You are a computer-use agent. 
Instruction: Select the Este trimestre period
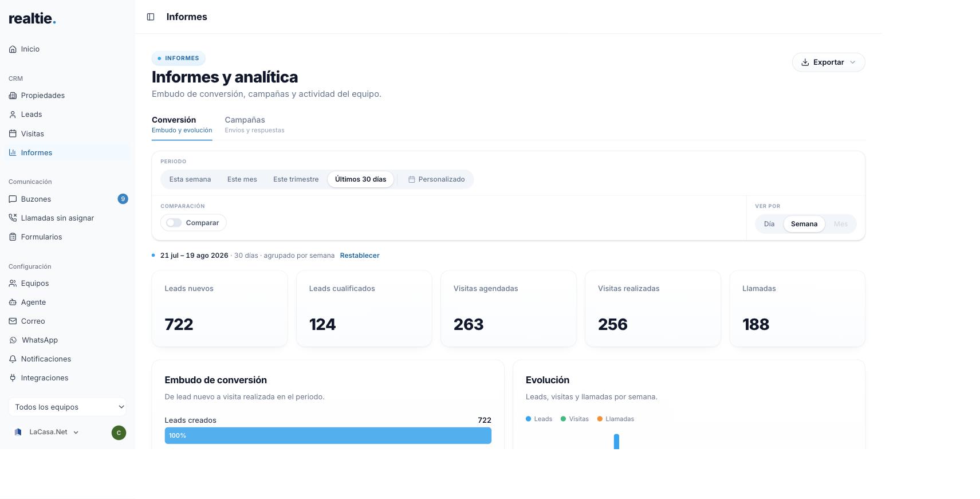tap(296, 179)
